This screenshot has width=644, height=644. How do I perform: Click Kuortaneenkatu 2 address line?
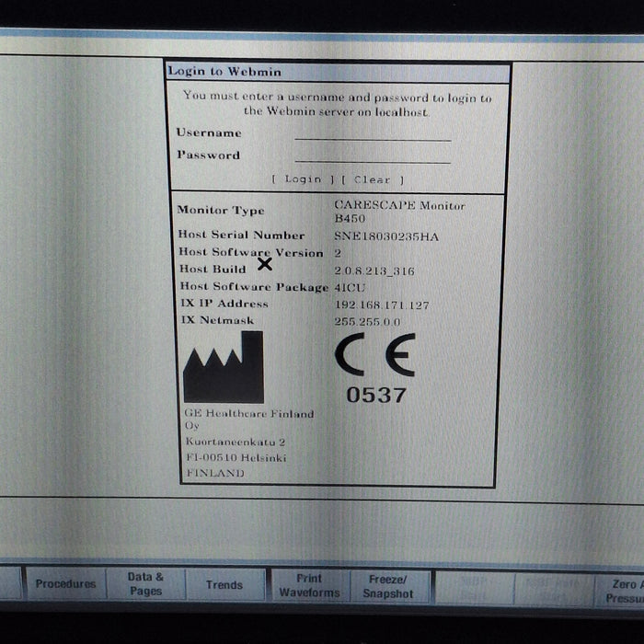(236, 442)
